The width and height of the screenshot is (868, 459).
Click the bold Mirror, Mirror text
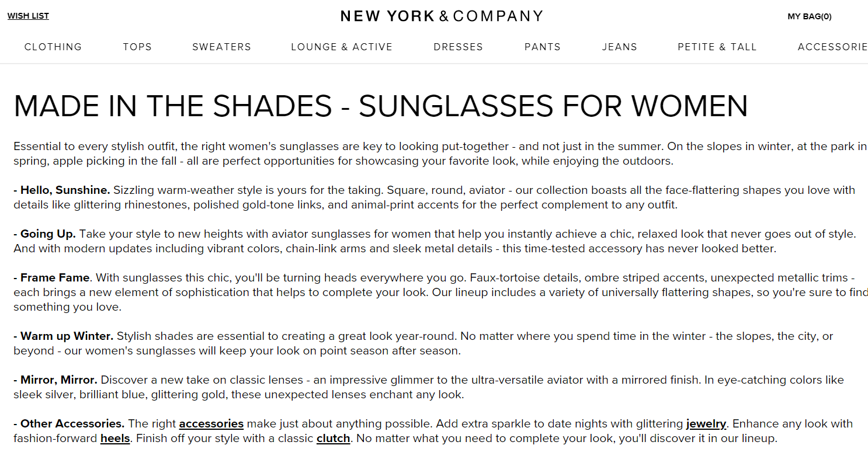pos(58,380)
